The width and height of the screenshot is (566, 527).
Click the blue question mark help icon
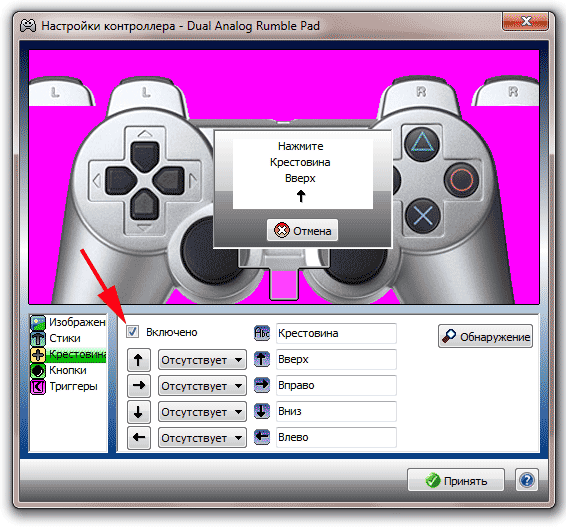click(x=527, y=480)
